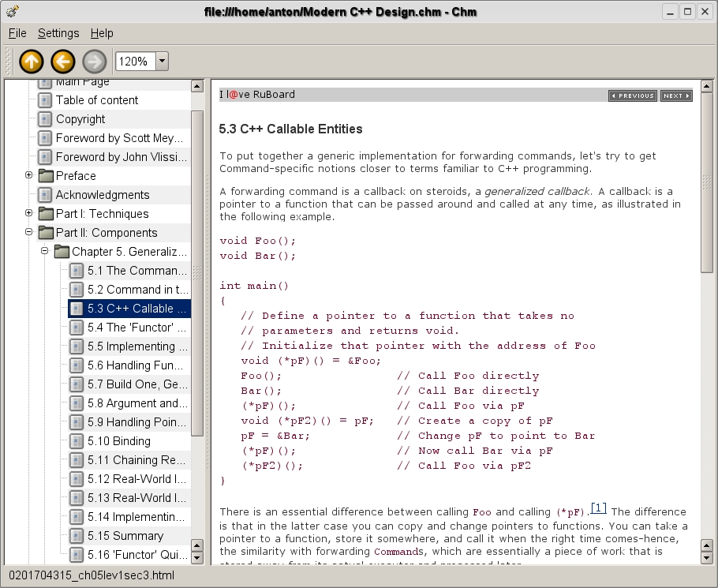Click the contents tree scrollbar bottom down arrow
Viewport: 718px width, 588px height.
197,558
